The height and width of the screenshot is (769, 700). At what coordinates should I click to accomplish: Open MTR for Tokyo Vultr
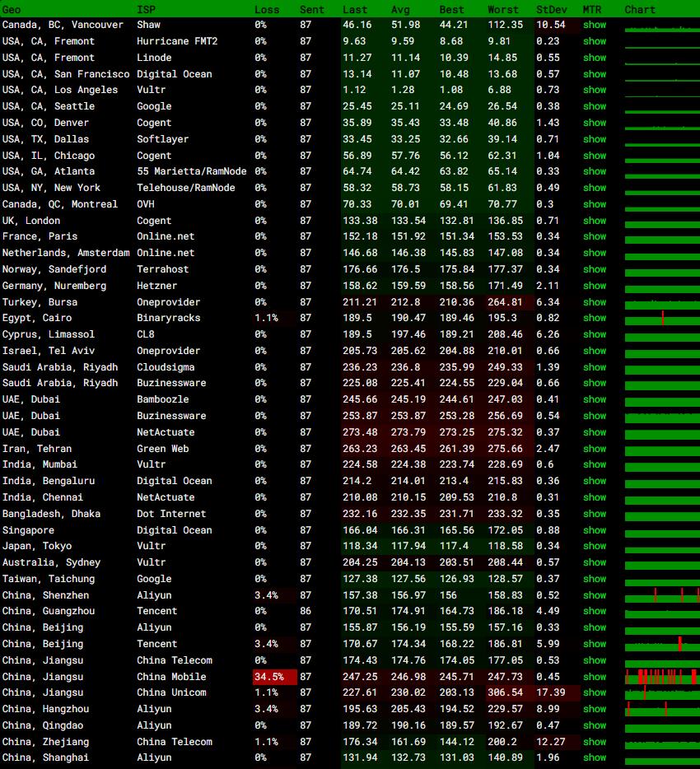595,546
